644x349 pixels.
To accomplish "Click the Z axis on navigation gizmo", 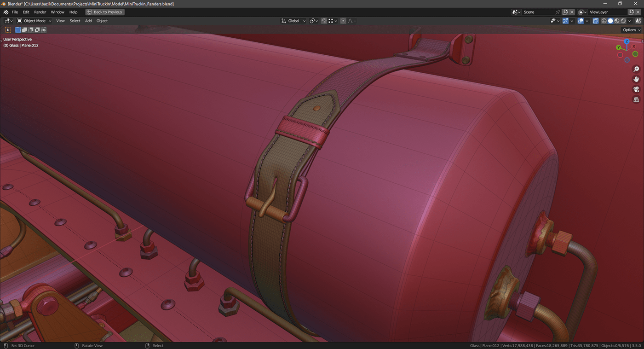I will (x=626, y=41).
